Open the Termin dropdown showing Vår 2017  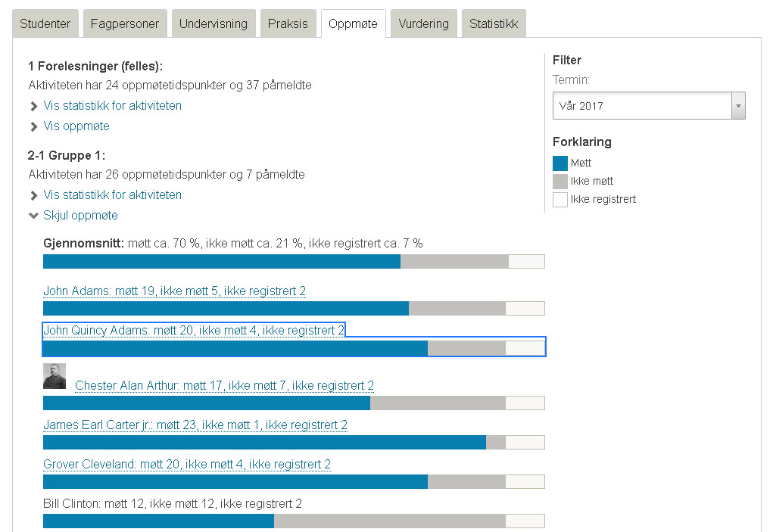(x=649, y=105)
